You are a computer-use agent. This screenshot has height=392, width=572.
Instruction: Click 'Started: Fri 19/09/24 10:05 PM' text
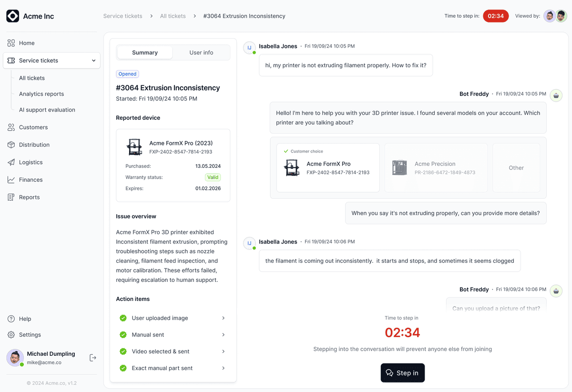pyautogui.click(x=157, y=99)
